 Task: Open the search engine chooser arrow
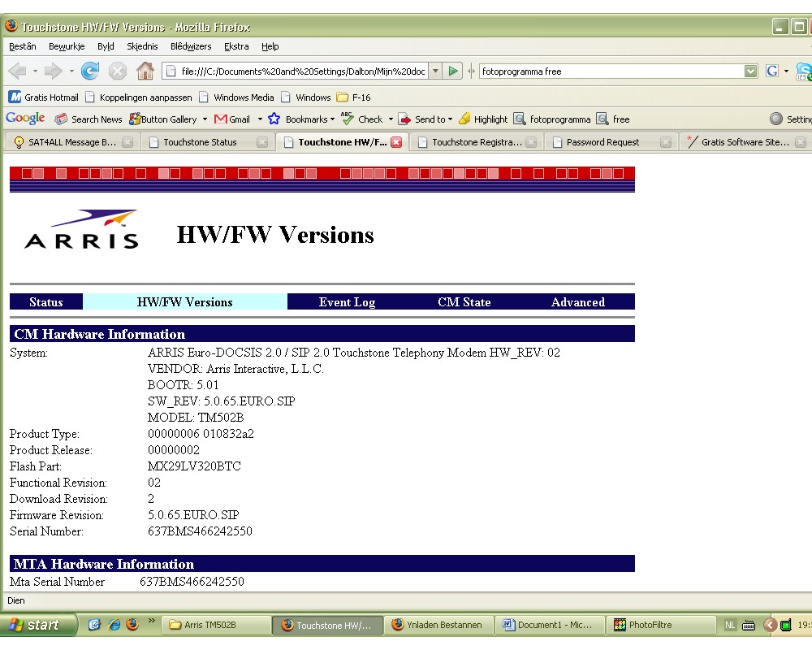point(786,71)
